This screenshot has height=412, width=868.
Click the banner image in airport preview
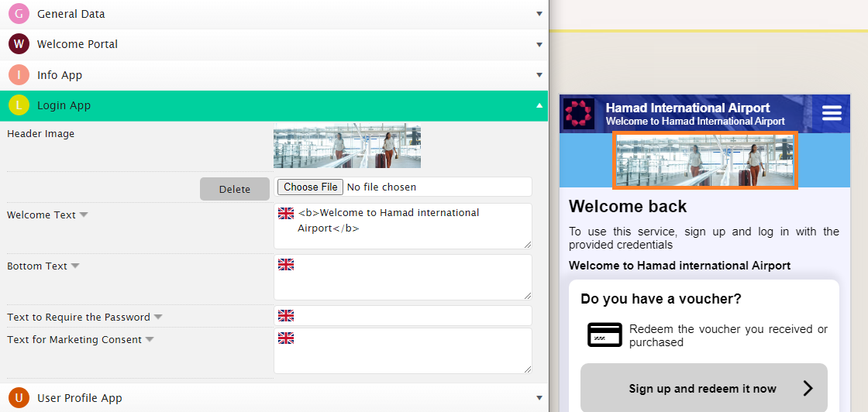point(705,160)
